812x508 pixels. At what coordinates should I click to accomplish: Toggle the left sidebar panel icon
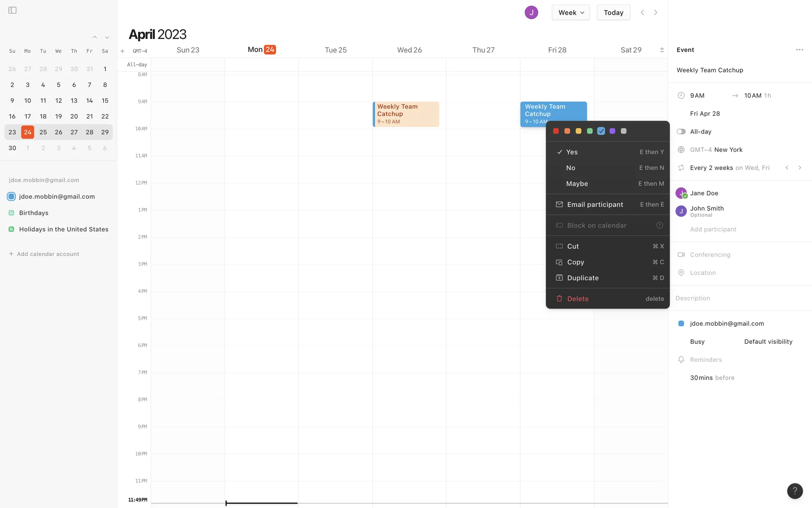[x=12, y=10]
